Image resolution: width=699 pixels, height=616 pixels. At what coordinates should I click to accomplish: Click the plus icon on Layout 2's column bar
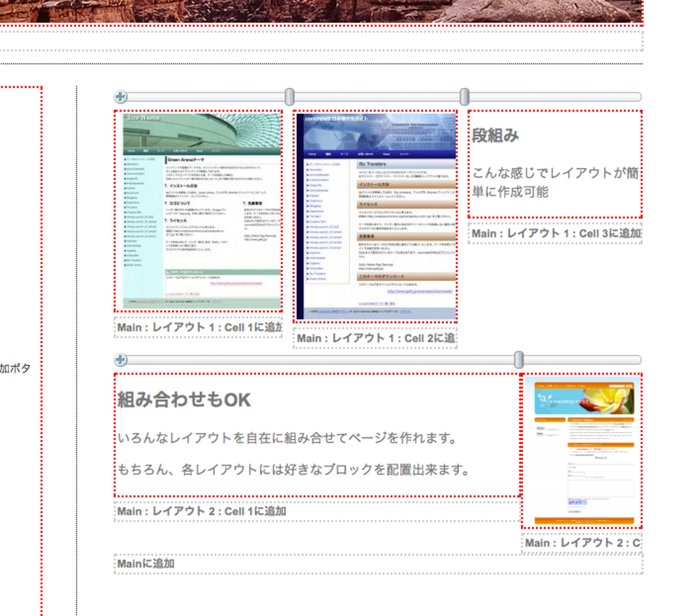pyautogui.click(x=120, y=360)
